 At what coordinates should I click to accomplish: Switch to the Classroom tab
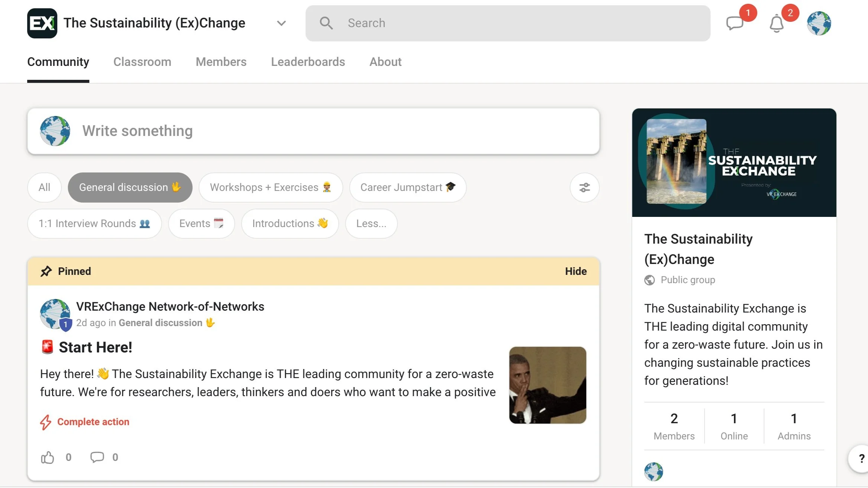coord(142,62)
